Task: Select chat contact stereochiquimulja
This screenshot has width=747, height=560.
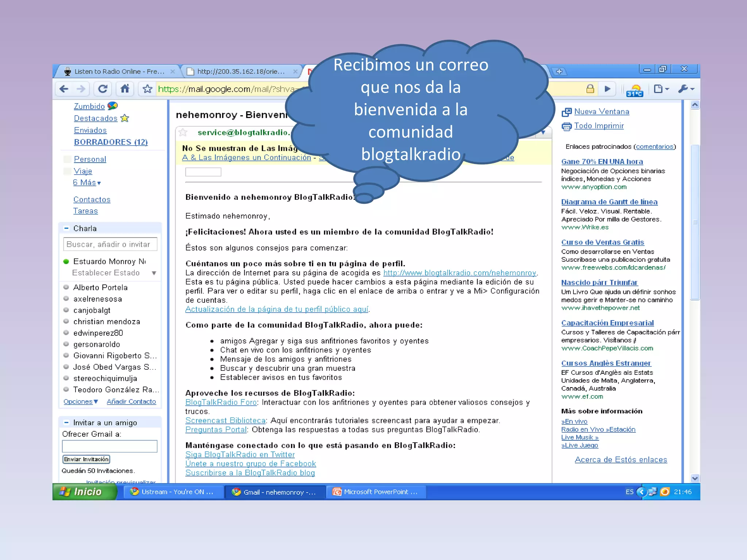Action: pos(105,378)
